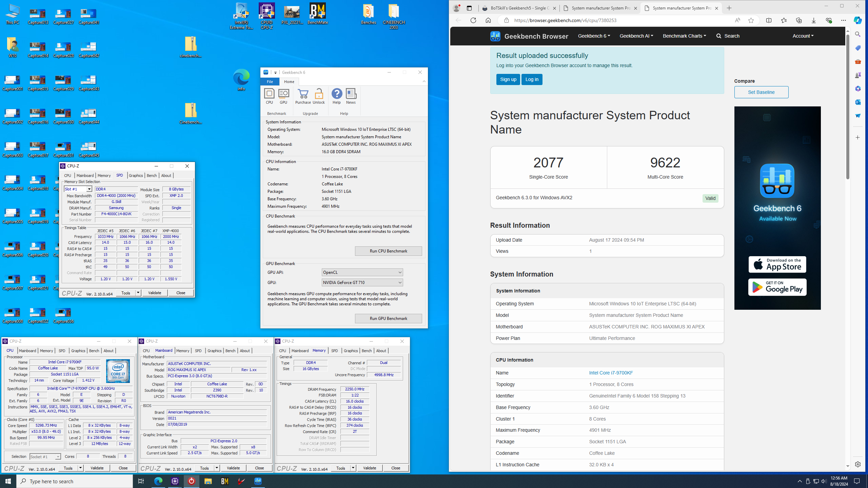
Task: Refresh the Edge browser page
Action: coord(473,20)
